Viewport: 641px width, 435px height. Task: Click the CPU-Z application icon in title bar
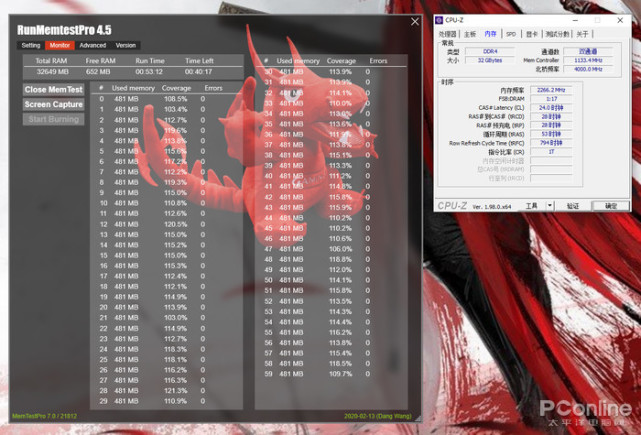439,20
